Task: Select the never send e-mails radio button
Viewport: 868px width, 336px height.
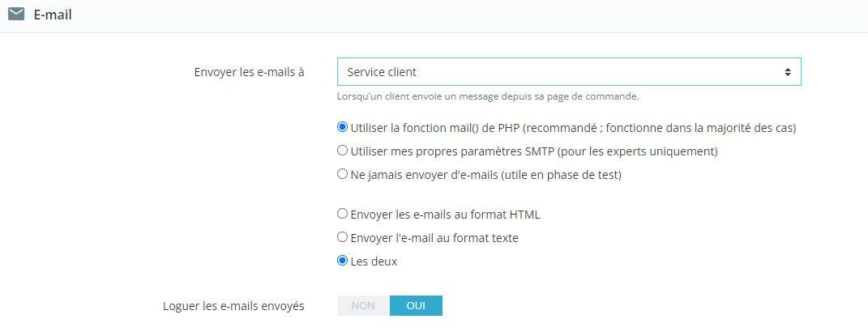Action: pos(342,174)
